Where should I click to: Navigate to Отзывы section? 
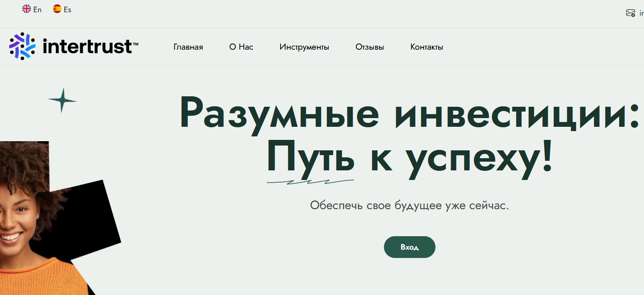pos(370,47)
